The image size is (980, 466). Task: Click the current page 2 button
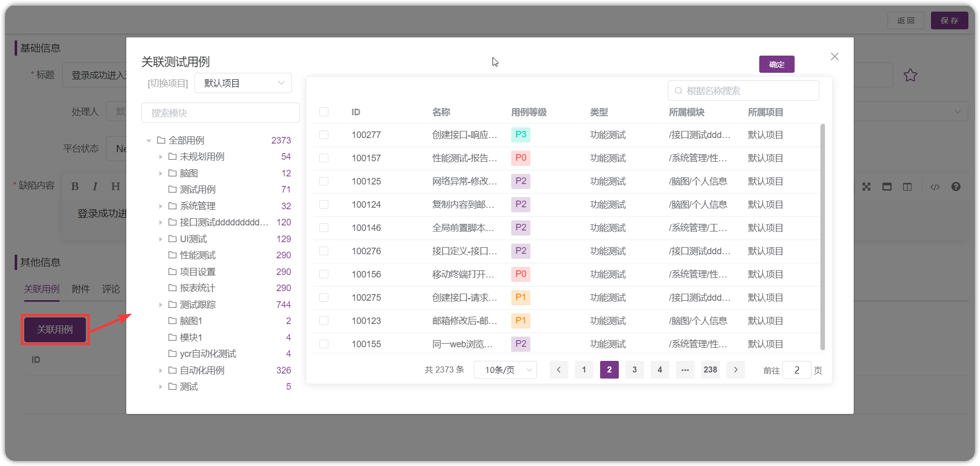click(x=609, y=370)
